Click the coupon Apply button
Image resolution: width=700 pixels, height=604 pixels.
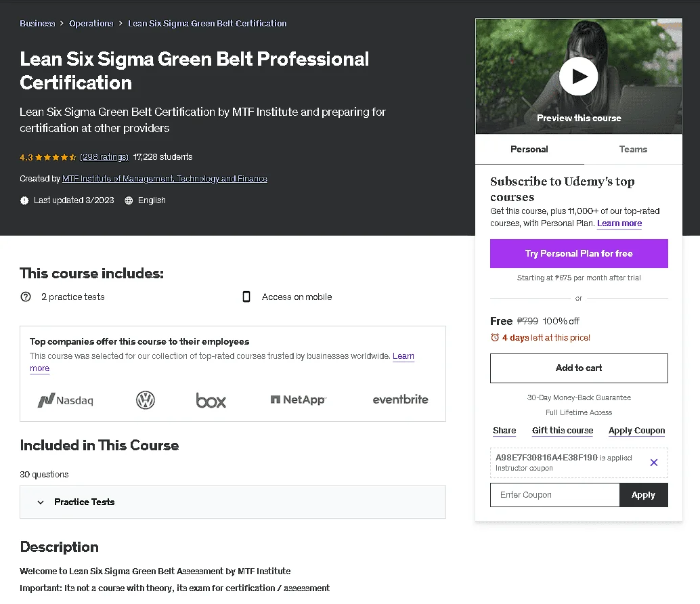tap(643, 494)
